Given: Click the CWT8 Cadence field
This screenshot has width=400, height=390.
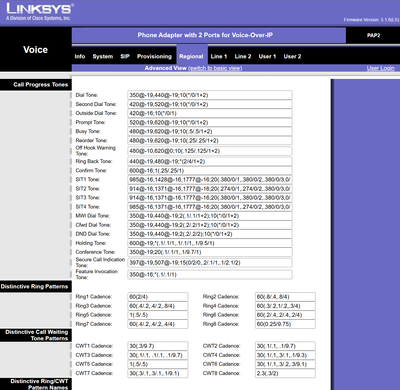Looking at the screenshot, I should click(x=285, y=373).
